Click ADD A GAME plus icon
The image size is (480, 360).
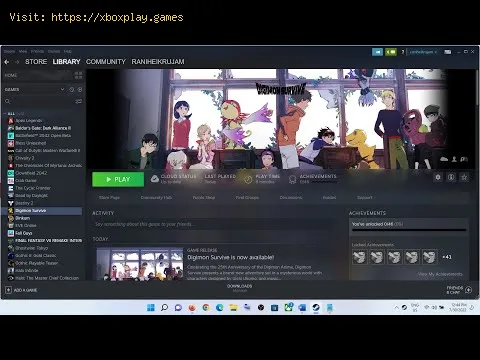pyautogui.click(x=8, y=290)
